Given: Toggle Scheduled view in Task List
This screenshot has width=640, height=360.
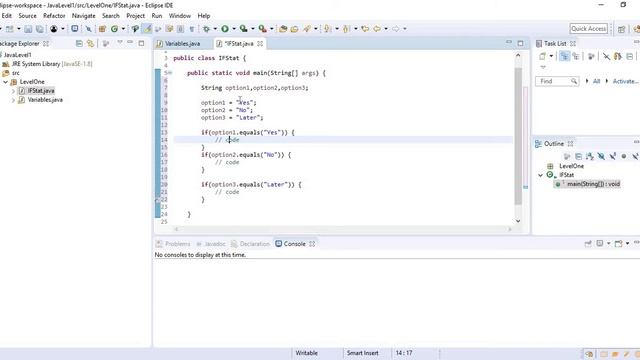Looking at the screenshot, I should [576, 56].
